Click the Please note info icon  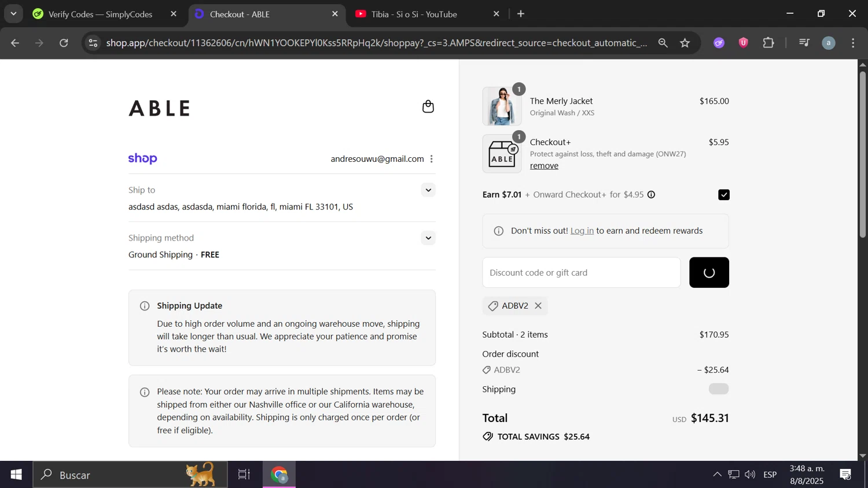(145, 392)
